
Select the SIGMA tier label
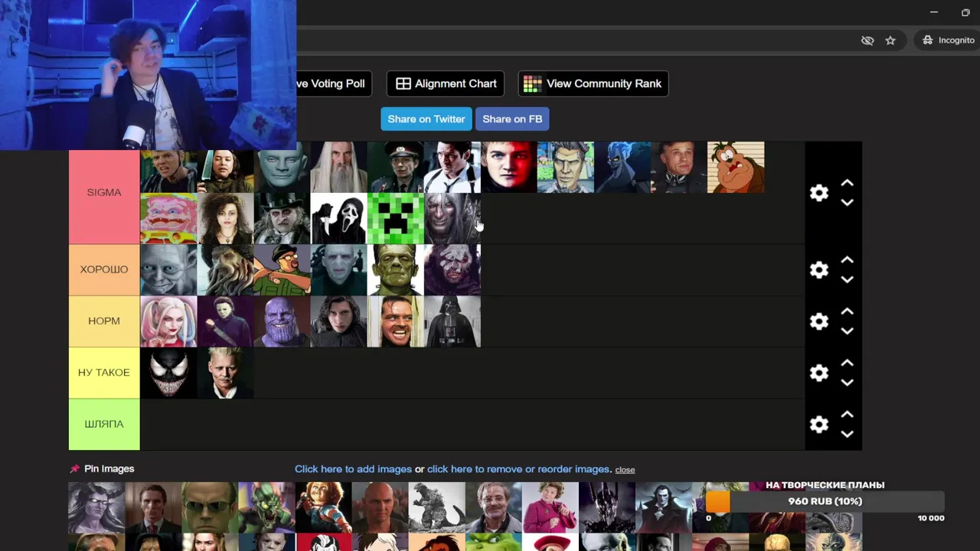(104, 192)
